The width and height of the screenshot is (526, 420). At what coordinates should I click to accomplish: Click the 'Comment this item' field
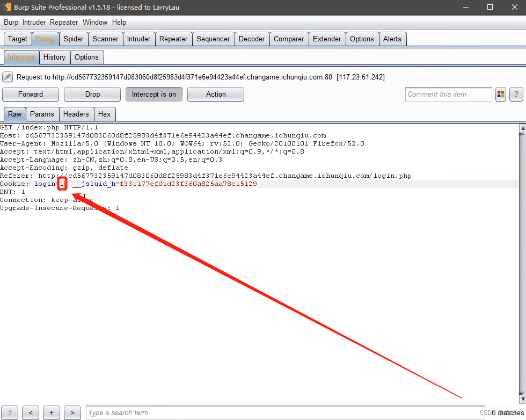[449, 95]
